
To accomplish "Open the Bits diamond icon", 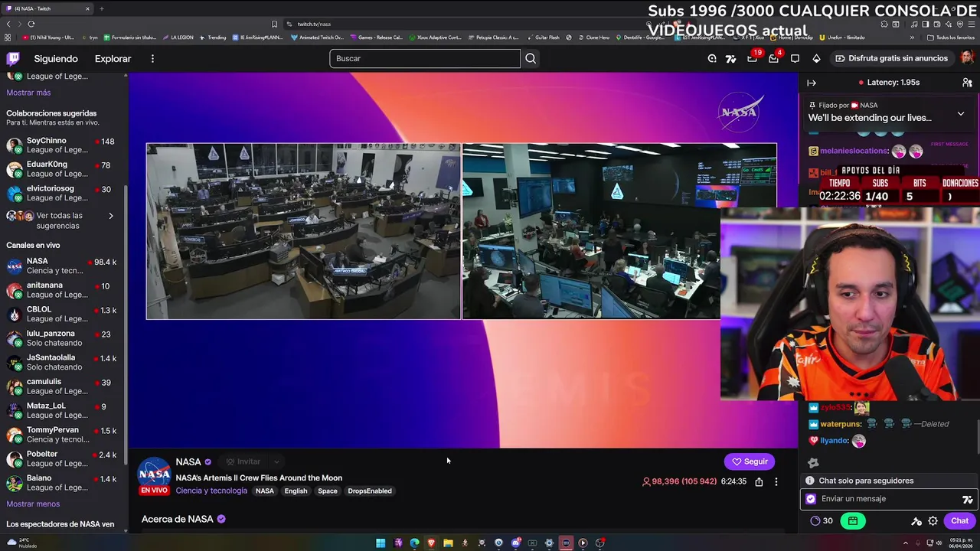I will (816, 58).
